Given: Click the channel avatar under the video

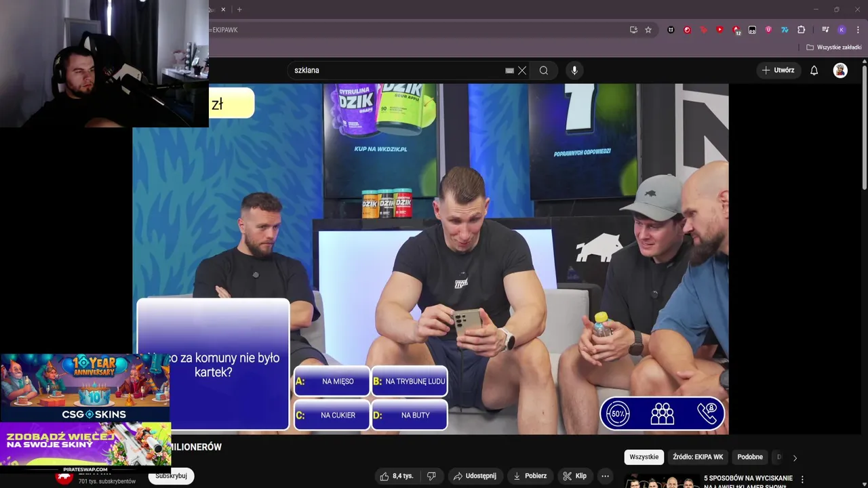Looking at the screenshot, I should pos(64,477).
